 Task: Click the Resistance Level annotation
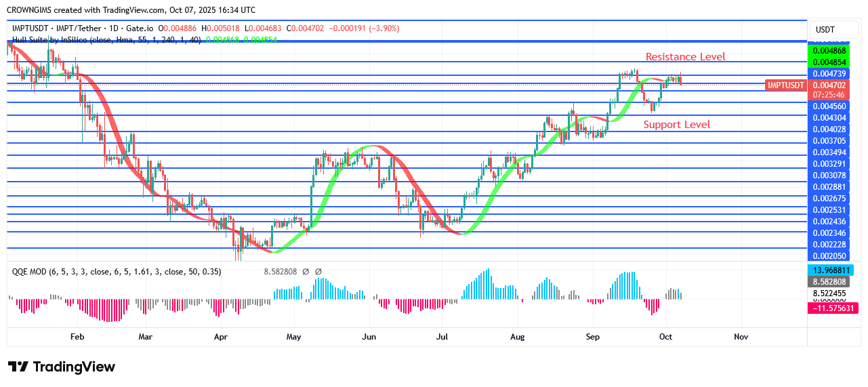tap(685, 57)
